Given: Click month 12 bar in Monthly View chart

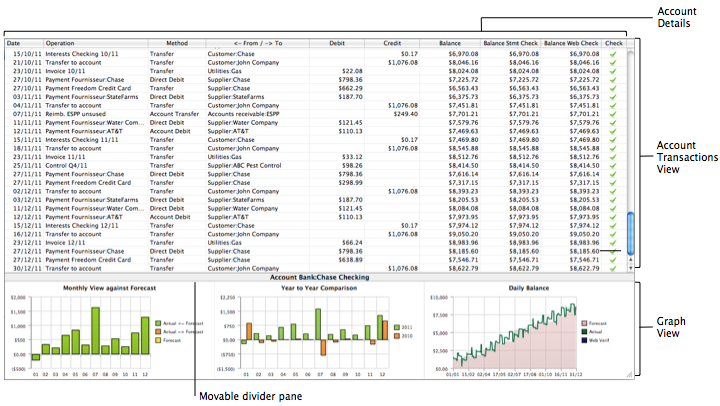Looking at the screenshot, I should pyautogui.click(x=145, y=335).
